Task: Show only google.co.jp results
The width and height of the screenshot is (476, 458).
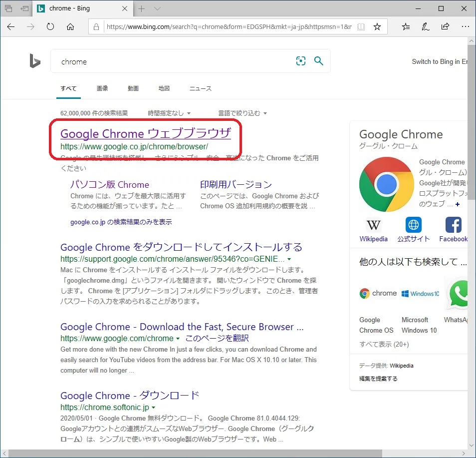Action: click(121, 222)
